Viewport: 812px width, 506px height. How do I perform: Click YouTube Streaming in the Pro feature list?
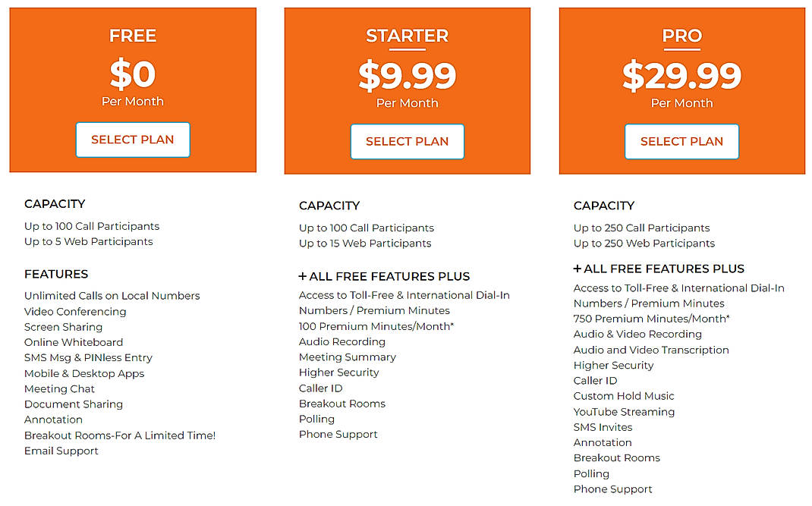coord(624,411)
